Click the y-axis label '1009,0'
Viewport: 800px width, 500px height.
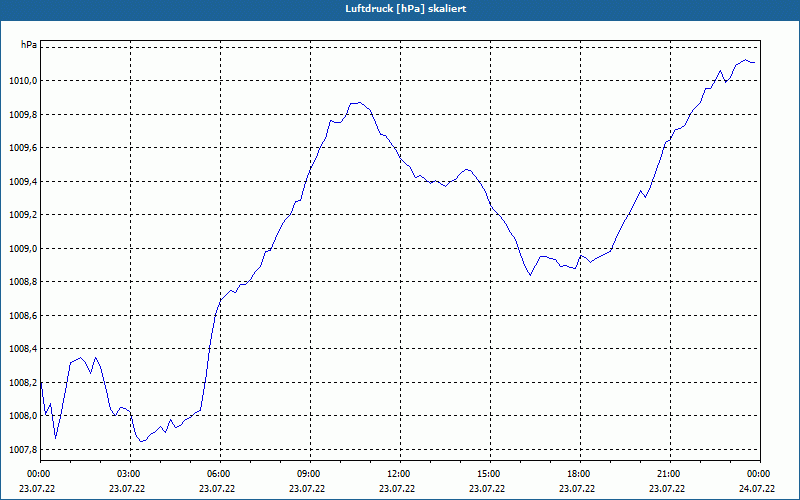(23, 248)
